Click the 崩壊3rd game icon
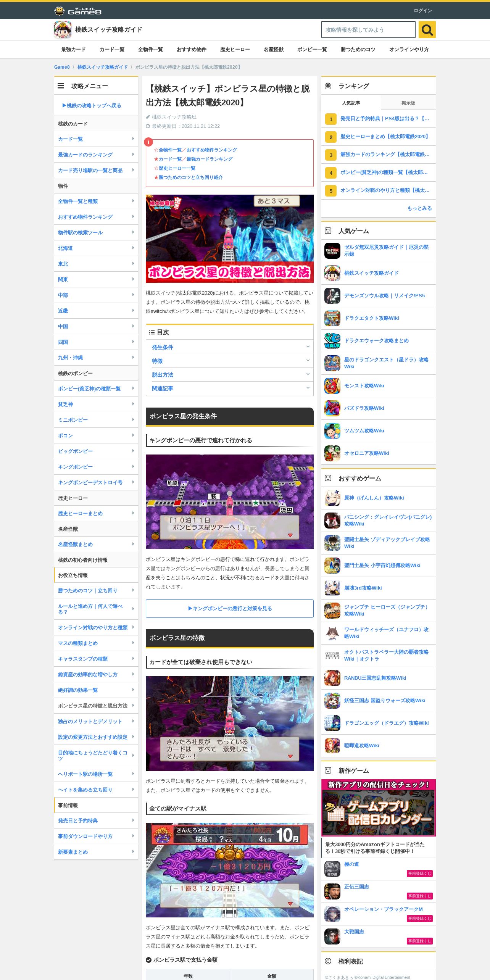Viewport: 490px width, 980px height. (x=332, y=588)
